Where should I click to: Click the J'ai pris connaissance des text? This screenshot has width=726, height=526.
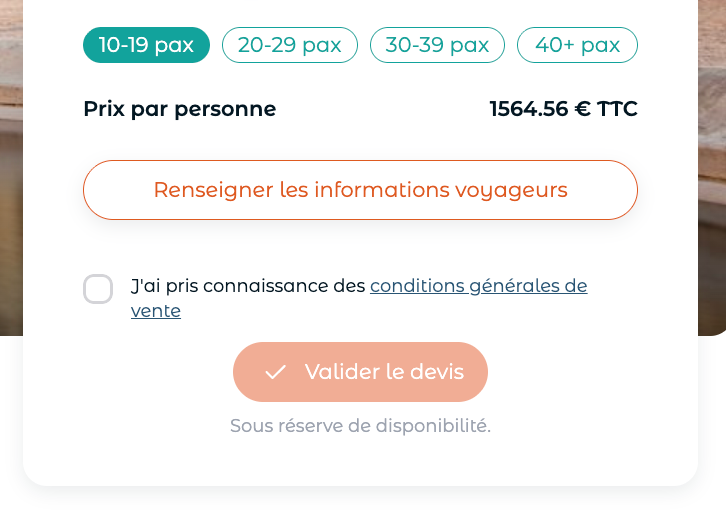coord(248,286)
